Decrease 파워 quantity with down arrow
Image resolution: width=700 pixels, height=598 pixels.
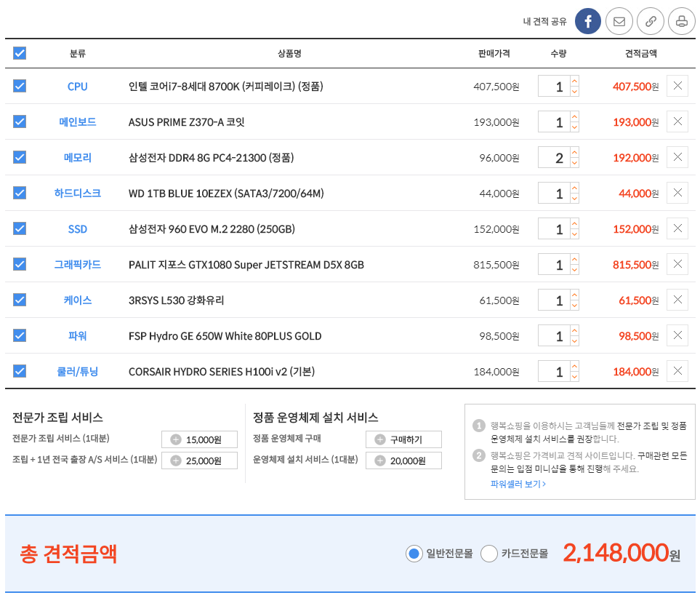[x=574, y=341]
